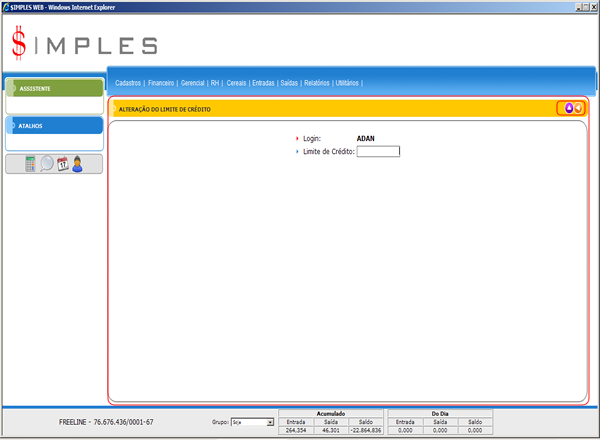Image resolution: width=600 pixels, height=440 pixels.
Task: Open the Gerencial menu
Action: click(192, 83)
